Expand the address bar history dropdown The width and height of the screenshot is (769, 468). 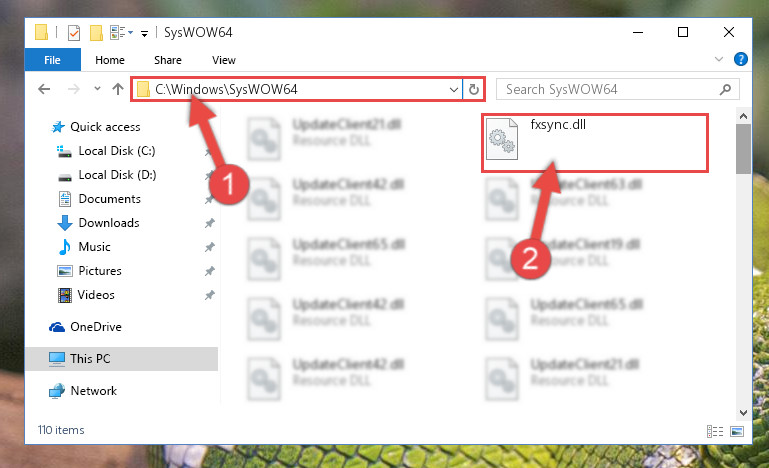coord(454,89)
